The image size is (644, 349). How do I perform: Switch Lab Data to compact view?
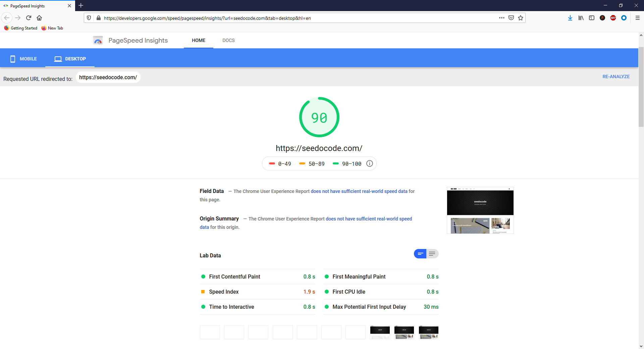coord(420,254)
